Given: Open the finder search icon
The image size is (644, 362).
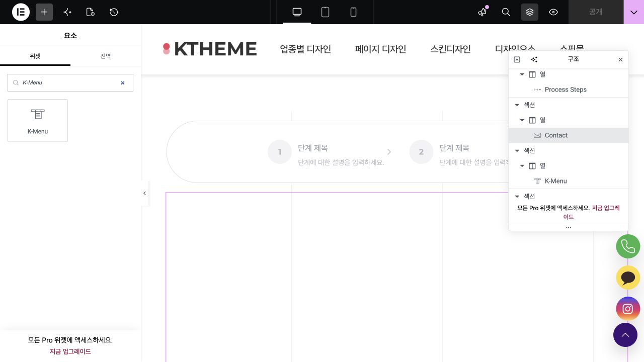Looking at the screenshot, I should (506, 12).
